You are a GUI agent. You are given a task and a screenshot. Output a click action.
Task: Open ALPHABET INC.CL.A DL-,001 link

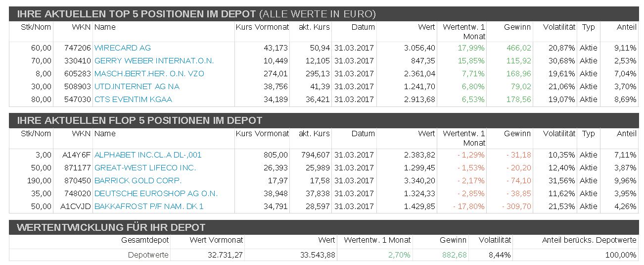[148, 155]
